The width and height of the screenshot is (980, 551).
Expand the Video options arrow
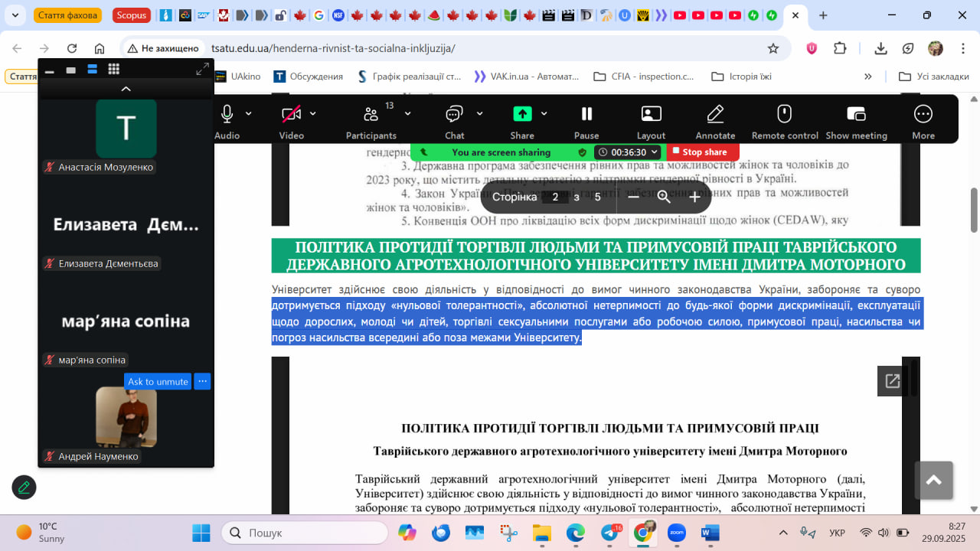pos(313,113)
